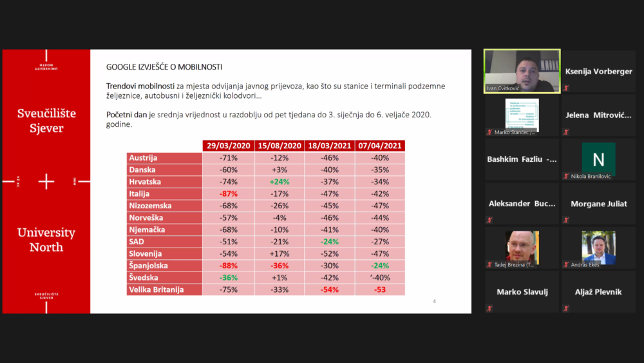Select András Ekés's video tile
The image size is (644, 363).
[x=598, y=248]
